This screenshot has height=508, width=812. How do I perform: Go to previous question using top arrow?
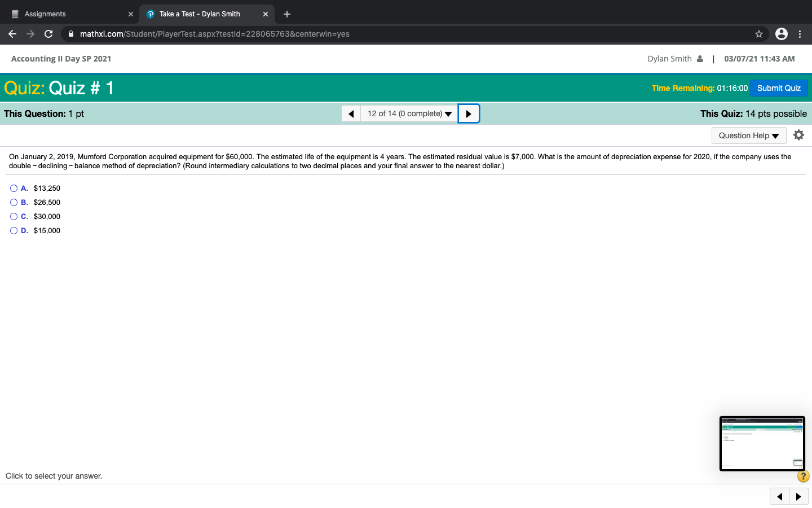351,113
